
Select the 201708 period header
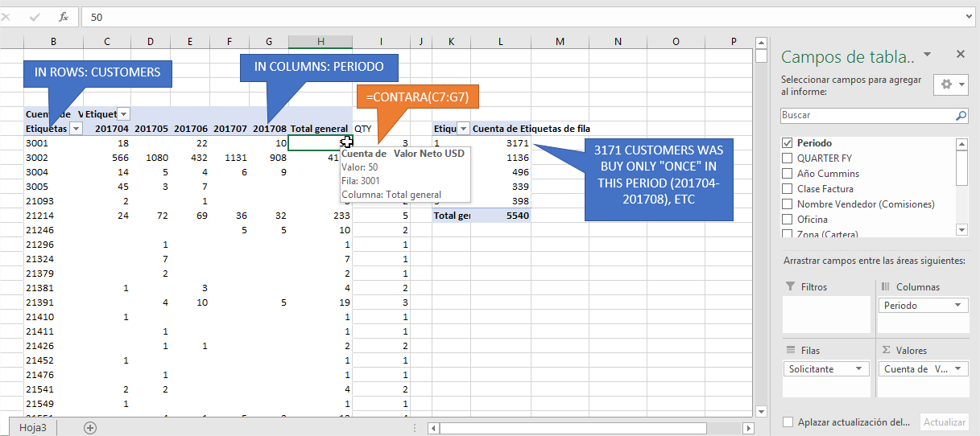pos(269,128)
